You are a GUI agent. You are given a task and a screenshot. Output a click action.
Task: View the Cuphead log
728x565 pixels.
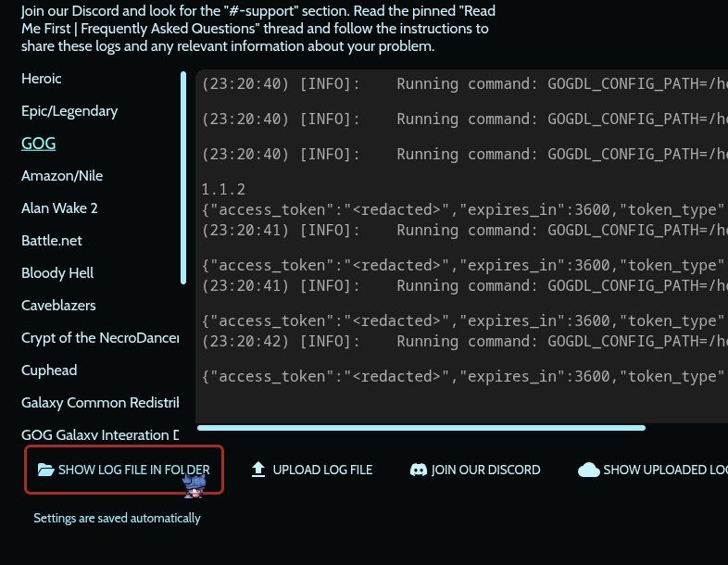(x=49, y=370)
